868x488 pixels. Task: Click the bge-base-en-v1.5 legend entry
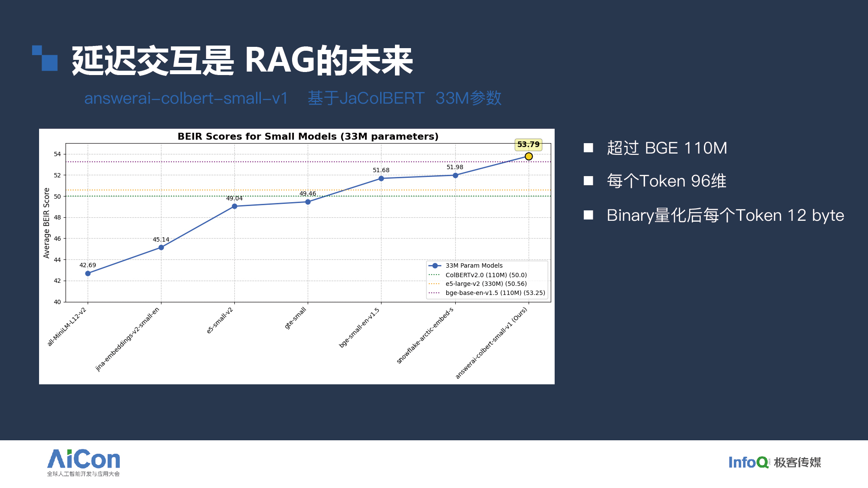[495, 293]
